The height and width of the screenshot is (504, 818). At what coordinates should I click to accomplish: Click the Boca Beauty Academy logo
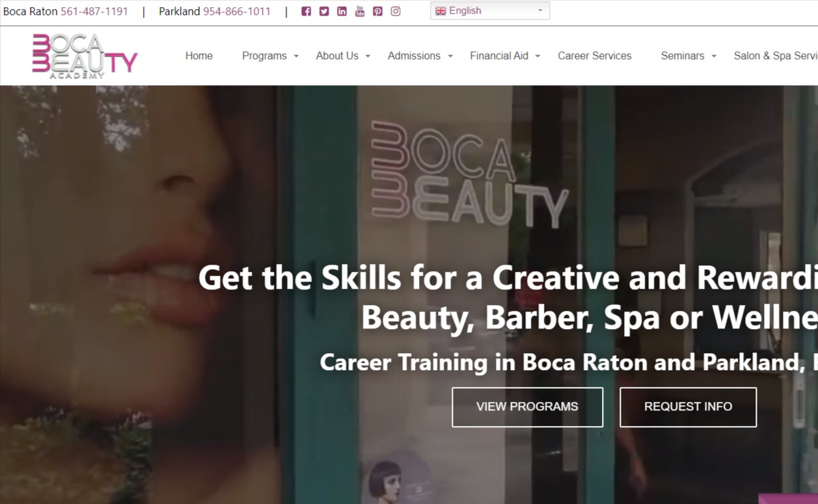pyautogui.click(x=83, y=55)
